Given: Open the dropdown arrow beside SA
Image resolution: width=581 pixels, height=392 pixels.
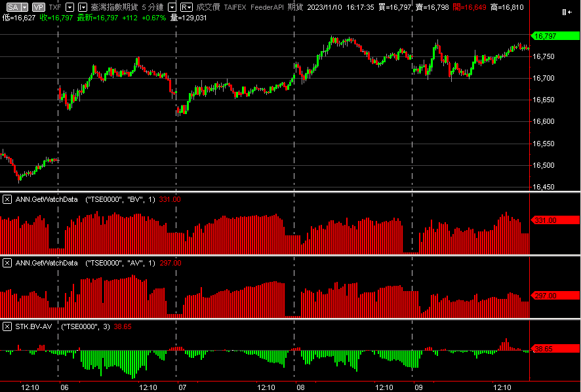Looking at the screenshot, I should coord(24,7).
